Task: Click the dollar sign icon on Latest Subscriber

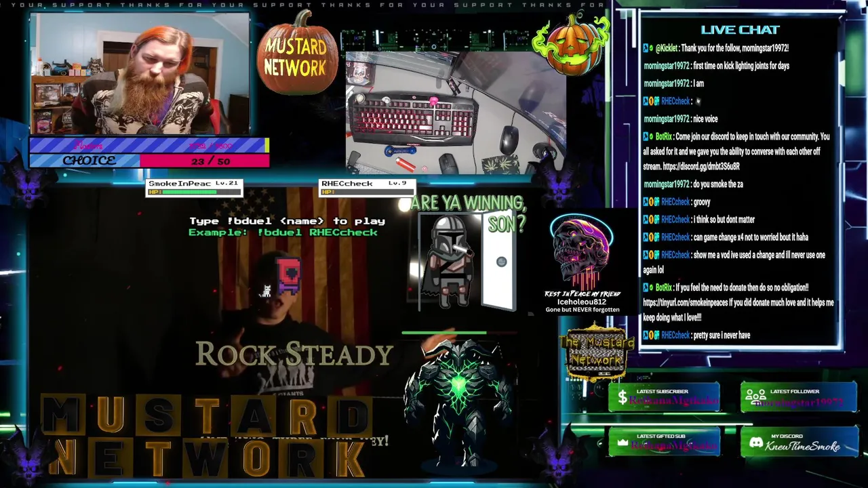Action: click(623, 398)
